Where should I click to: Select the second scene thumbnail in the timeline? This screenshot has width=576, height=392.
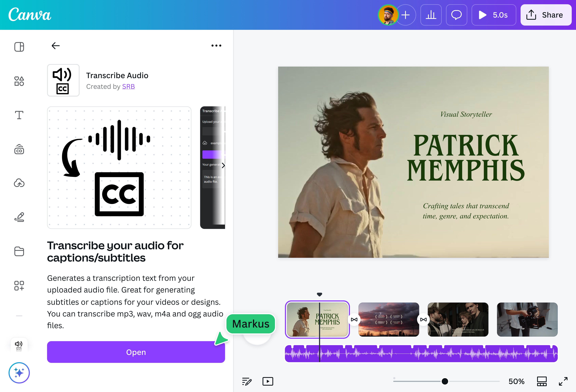pyautogui.click(x=388, y=320)
